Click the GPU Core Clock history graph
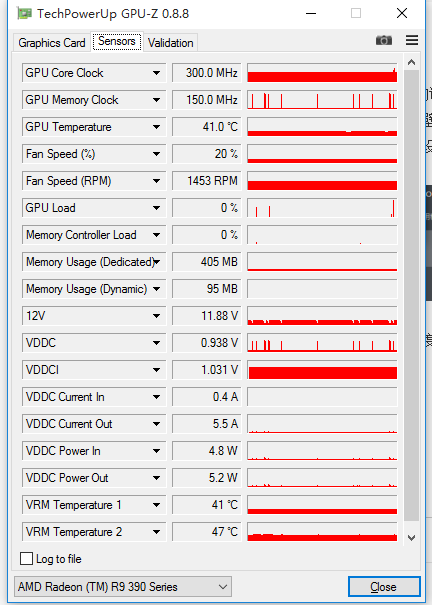Screen dimensions: 432x605 click(x=322, y=73)
